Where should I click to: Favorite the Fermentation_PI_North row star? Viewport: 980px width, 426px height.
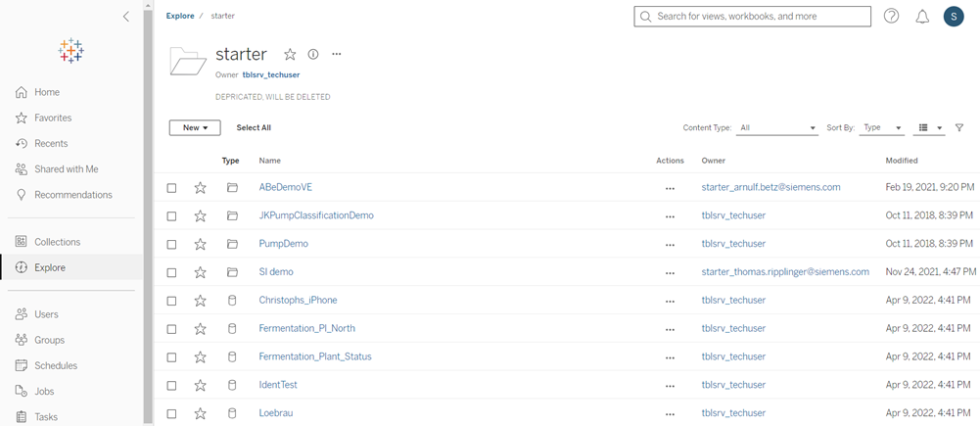(200, 328)
